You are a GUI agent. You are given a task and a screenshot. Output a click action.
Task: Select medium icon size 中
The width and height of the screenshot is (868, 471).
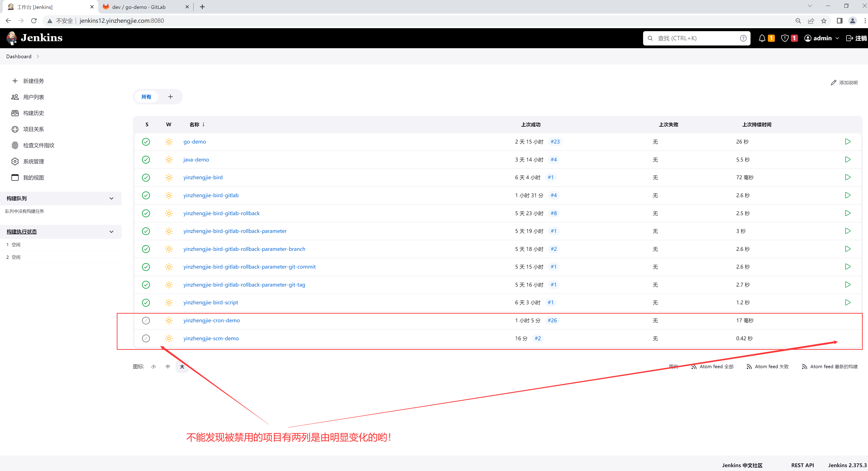point(168,367)
